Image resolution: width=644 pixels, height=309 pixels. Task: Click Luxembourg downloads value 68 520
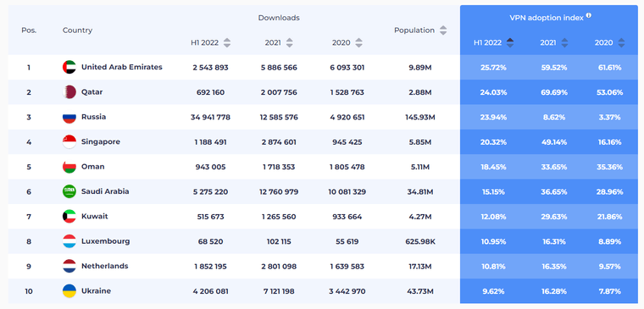[x=210, y=242]
